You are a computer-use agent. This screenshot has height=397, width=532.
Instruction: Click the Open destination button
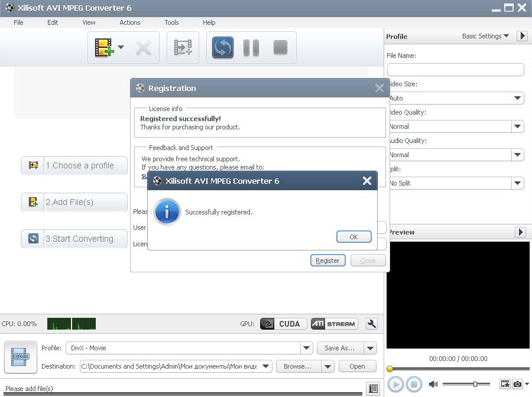pyautogui.click(x=357, y=366)
